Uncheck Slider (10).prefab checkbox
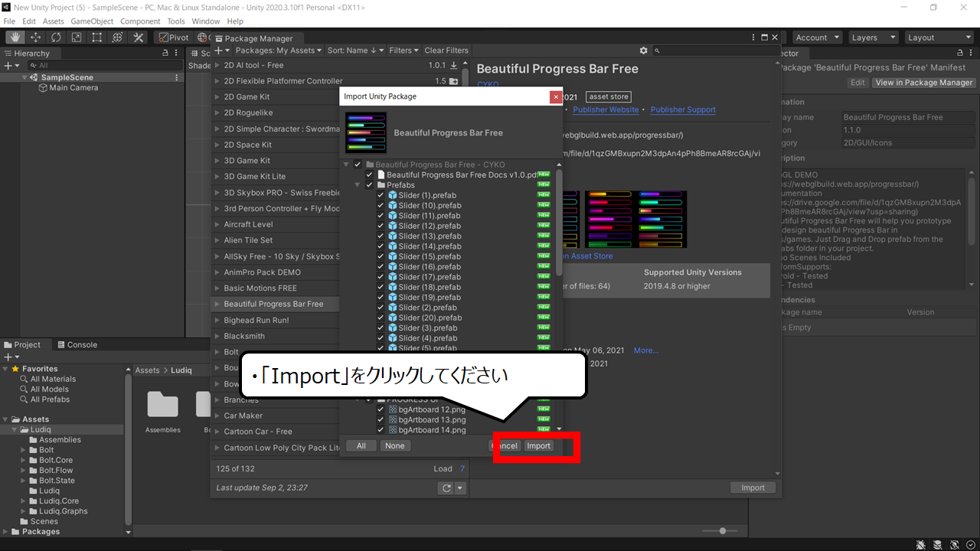This screenshot has width=980, height=551. 381,205
